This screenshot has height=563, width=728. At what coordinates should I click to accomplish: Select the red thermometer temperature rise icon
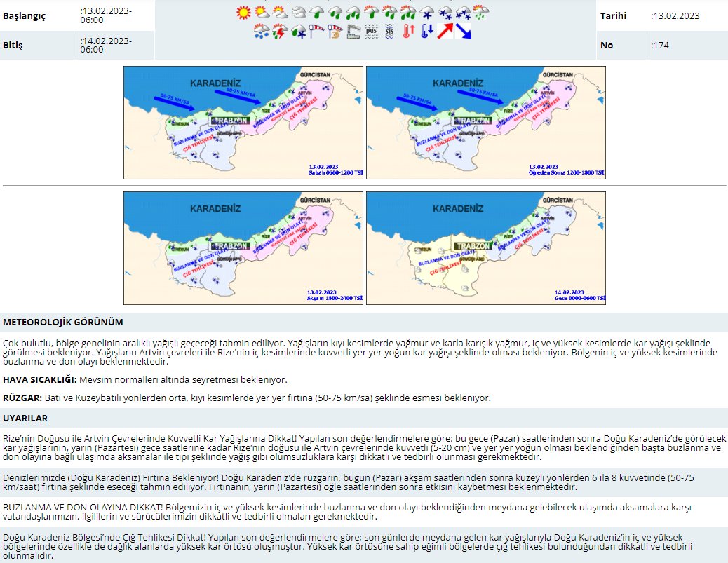[408, 31]
